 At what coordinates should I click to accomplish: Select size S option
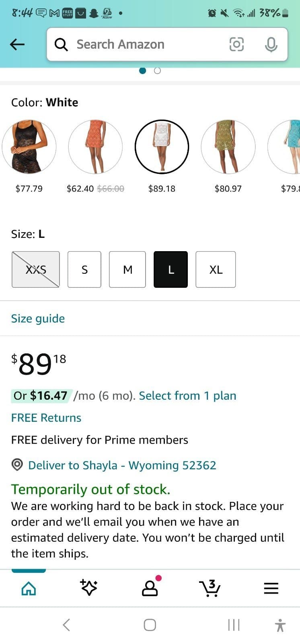[x=84, y=269]
